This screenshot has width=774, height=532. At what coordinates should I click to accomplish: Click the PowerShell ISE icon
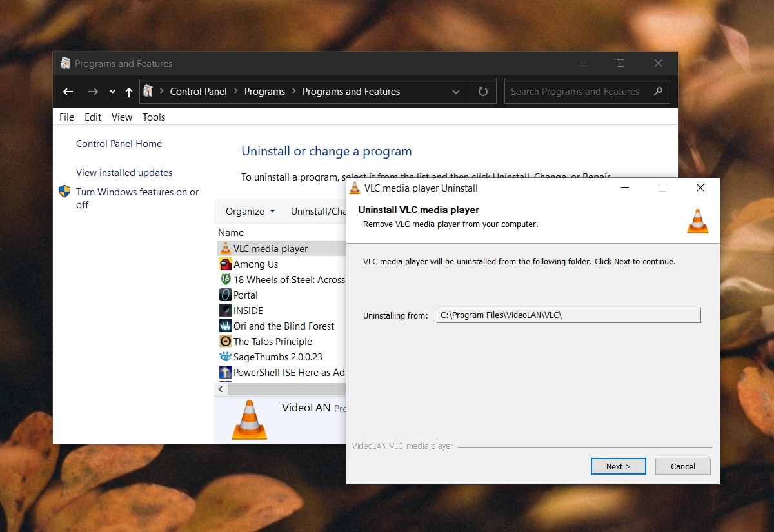coord(225,372)
